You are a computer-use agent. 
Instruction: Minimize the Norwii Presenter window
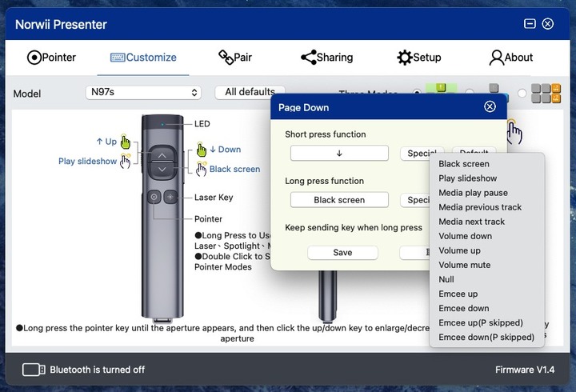pos(530,24)
